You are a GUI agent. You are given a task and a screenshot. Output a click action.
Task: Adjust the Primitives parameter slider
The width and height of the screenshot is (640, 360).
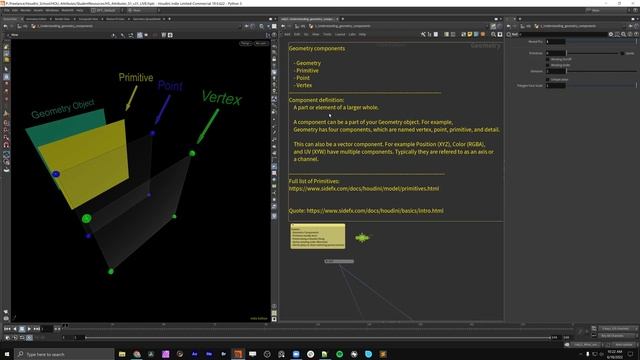pos(593,53)
